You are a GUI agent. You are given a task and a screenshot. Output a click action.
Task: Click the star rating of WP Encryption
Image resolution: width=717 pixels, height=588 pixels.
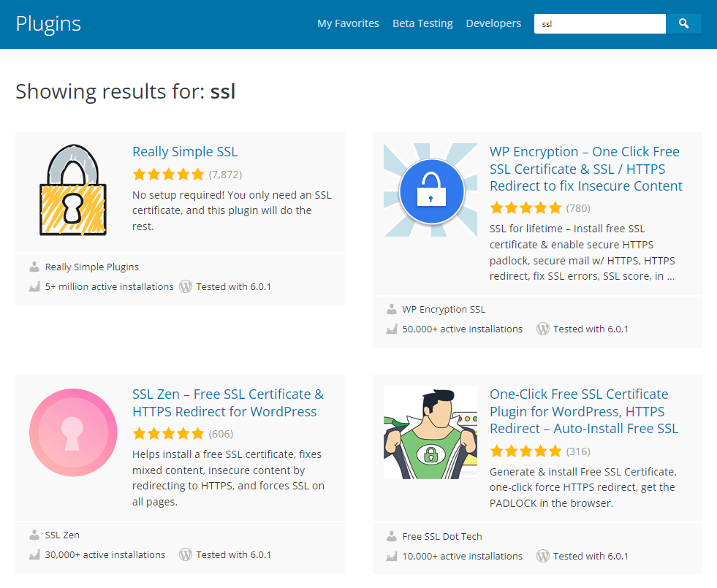pyautogui.click(x=526, y=208)
